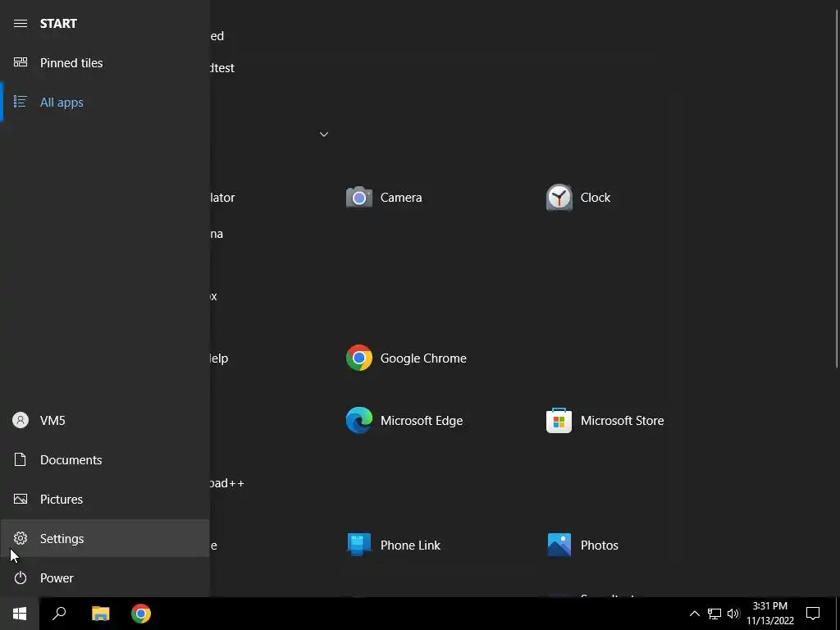Click the Photos label text
Screen dimensions: 840x630
click(600, 546)
